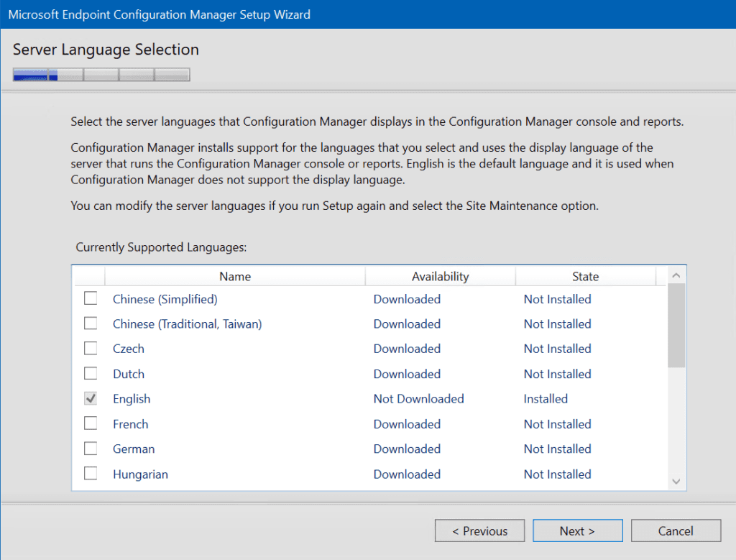Select the English row name
The height and width of the screenshot is (560, 736).
coord(132,399)
